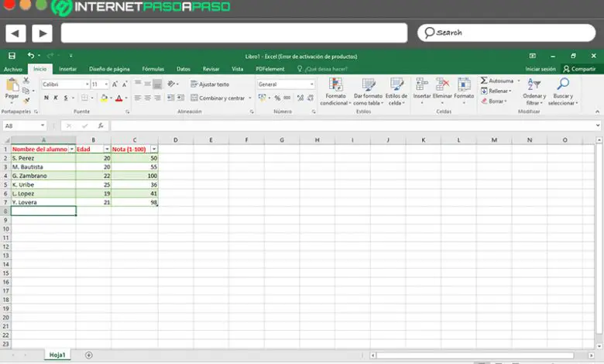
Task: Decrease font size with the smaller A icon
Action: pos(125,84)
